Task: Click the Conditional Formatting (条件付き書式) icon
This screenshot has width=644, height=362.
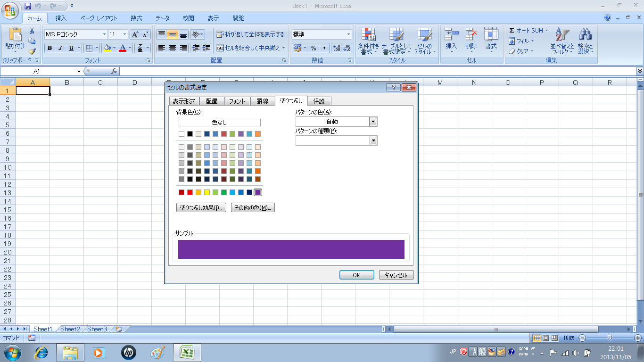Action: point(368,35)
